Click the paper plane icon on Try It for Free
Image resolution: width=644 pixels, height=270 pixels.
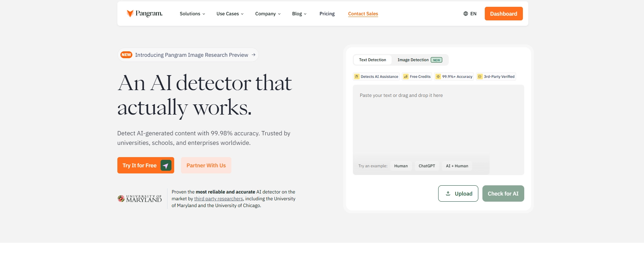click(166, 166)
